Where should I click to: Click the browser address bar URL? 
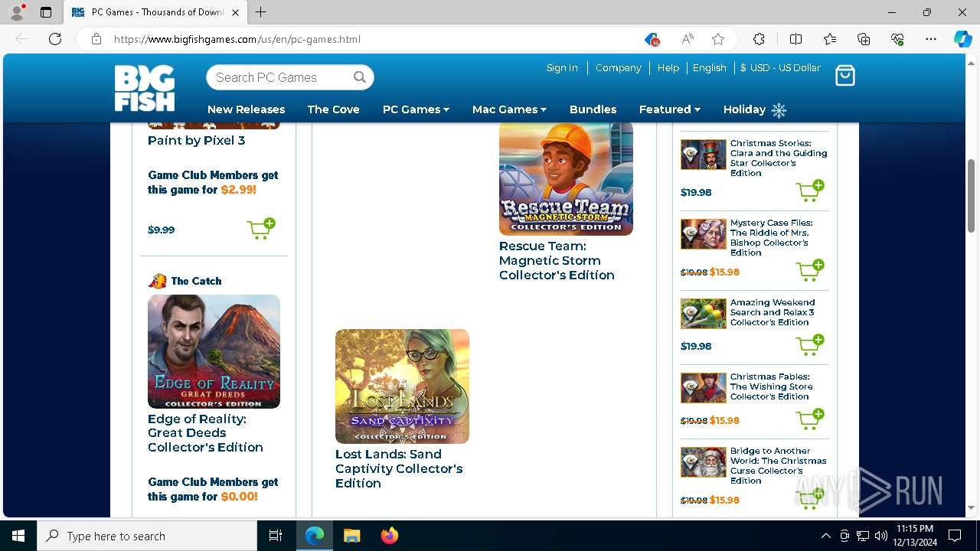(x=237, y=39)
